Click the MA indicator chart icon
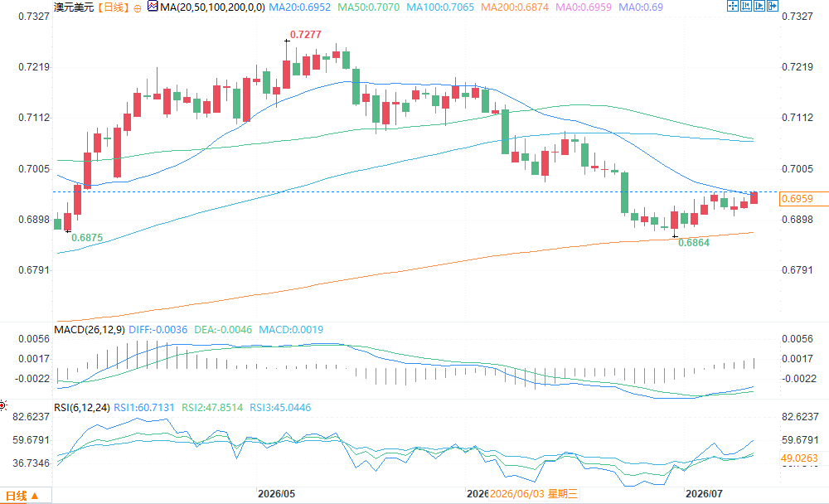The height and width of the screenshot is (504, 829). pyautogui.click(x=153, y=7)
